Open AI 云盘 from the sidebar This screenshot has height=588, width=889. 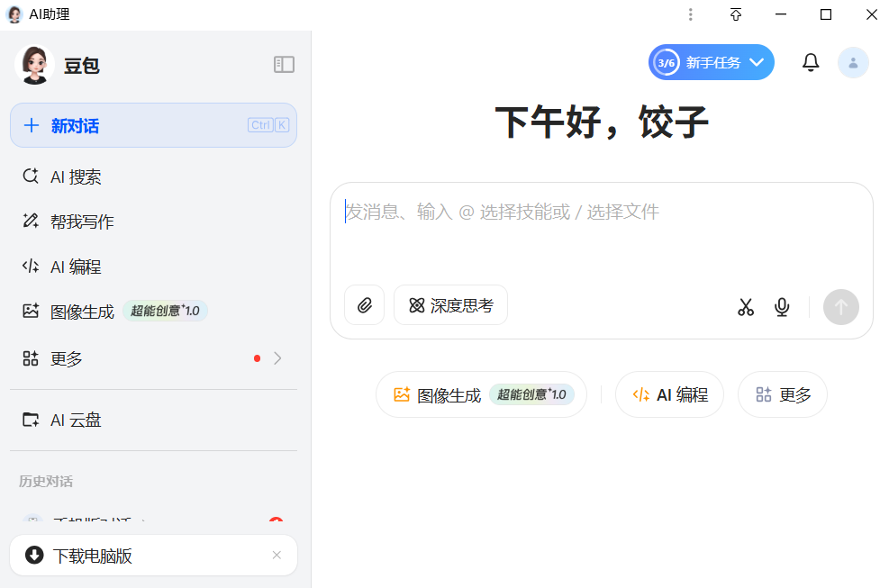[x=154, y=421]
